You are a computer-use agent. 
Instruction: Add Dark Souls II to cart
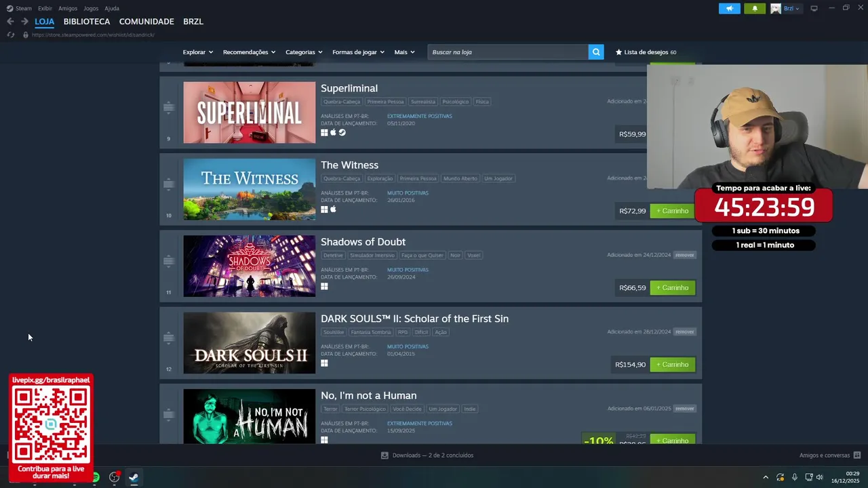tap(673, 365)
